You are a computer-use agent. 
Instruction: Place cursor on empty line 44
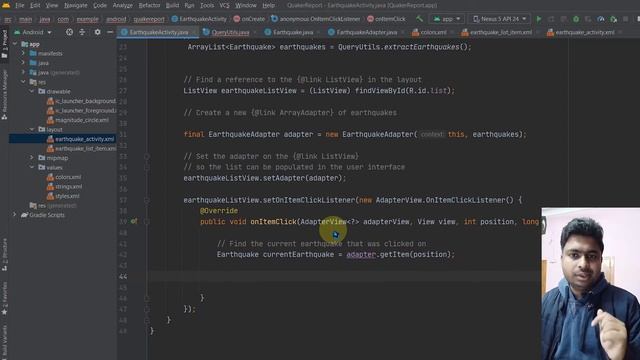(344, 276)
